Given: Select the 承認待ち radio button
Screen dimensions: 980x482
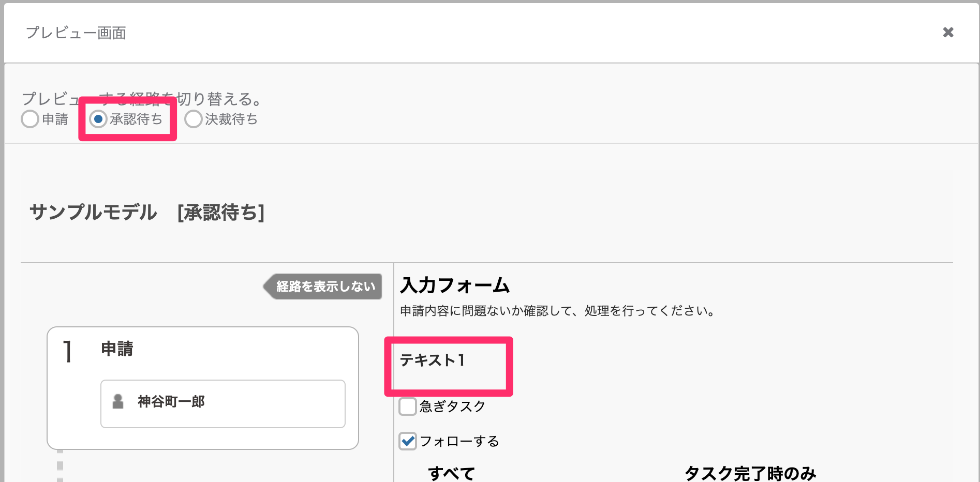Looking at the screenshot, I should pyautogui.click(x=98, y=119).
